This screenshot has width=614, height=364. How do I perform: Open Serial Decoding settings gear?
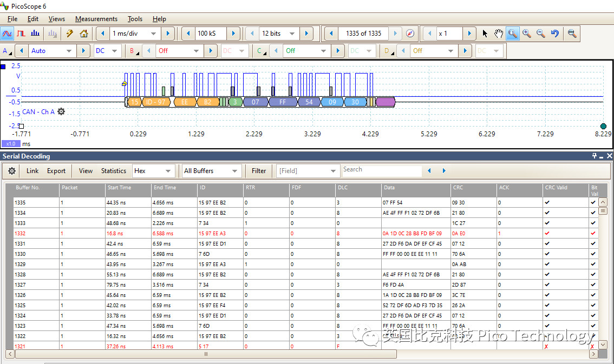12,171
